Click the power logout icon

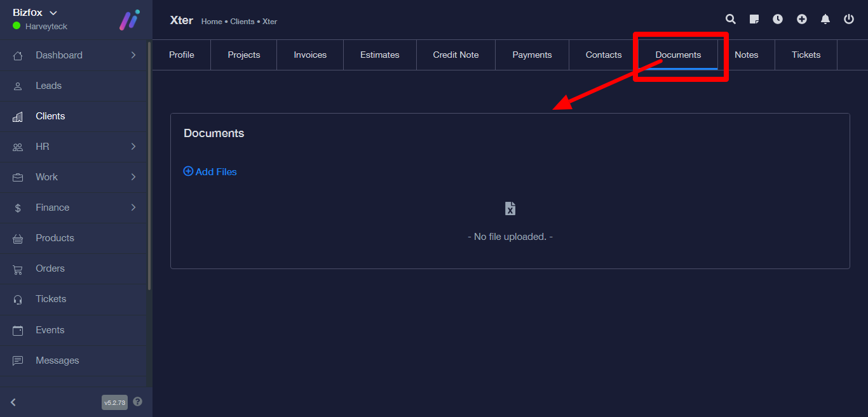[849, 19]
